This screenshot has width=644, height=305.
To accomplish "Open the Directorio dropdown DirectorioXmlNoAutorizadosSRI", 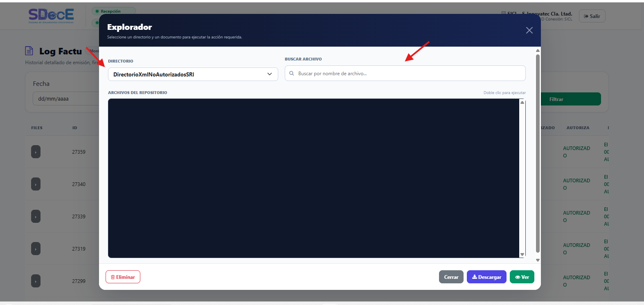I will tap(193, 74).
